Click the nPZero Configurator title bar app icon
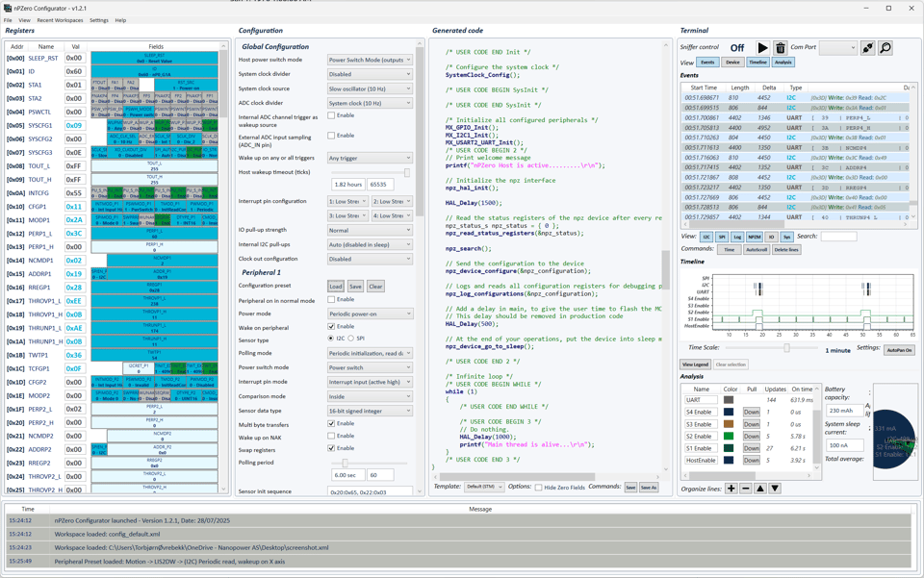 coord(8,9)
